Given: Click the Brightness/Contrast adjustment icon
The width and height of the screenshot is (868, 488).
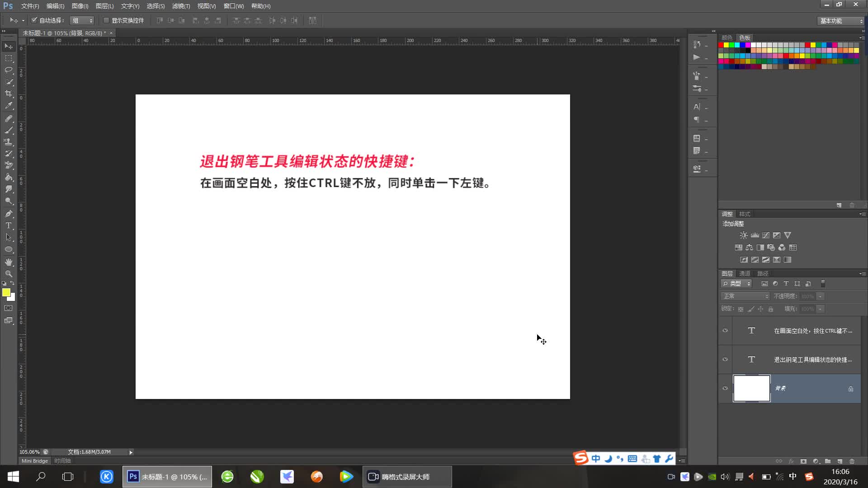Looking at the screenshot, I should point(743,235).
